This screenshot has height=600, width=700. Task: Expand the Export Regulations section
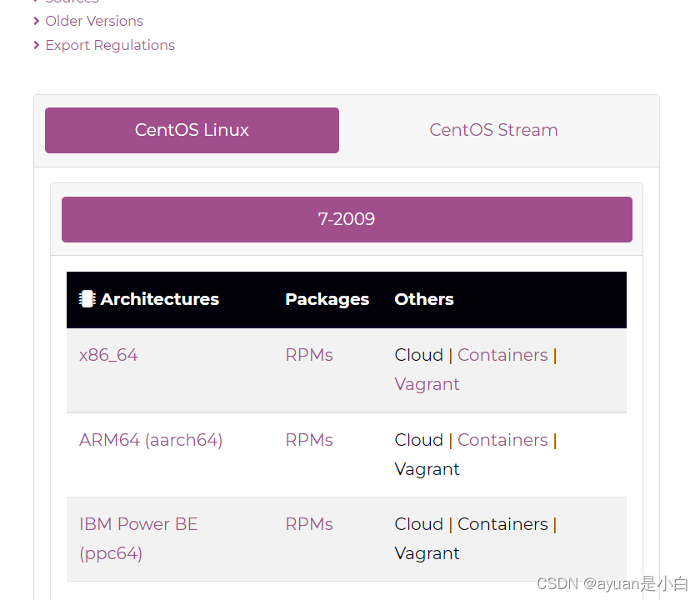point(109,45)
